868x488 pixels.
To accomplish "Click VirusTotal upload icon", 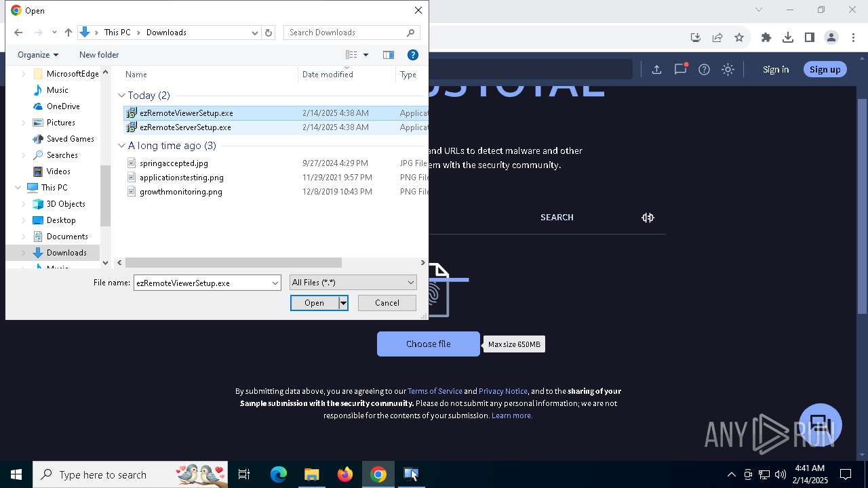I will pyautogui.click(x=656, y=69).
